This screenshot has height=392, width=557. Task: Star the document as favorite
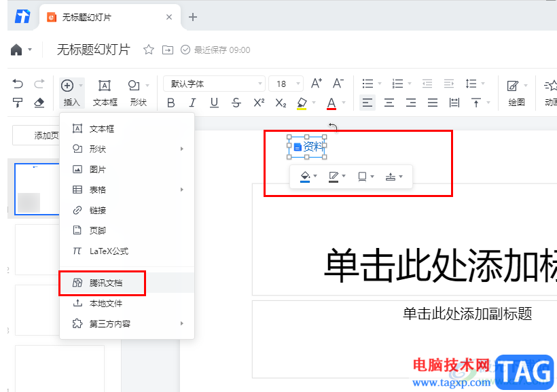149,50
